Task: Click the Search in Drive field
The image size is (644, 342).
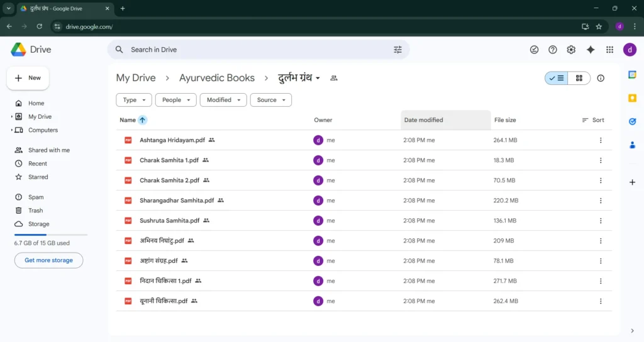Action: click(x=252, y=50)
